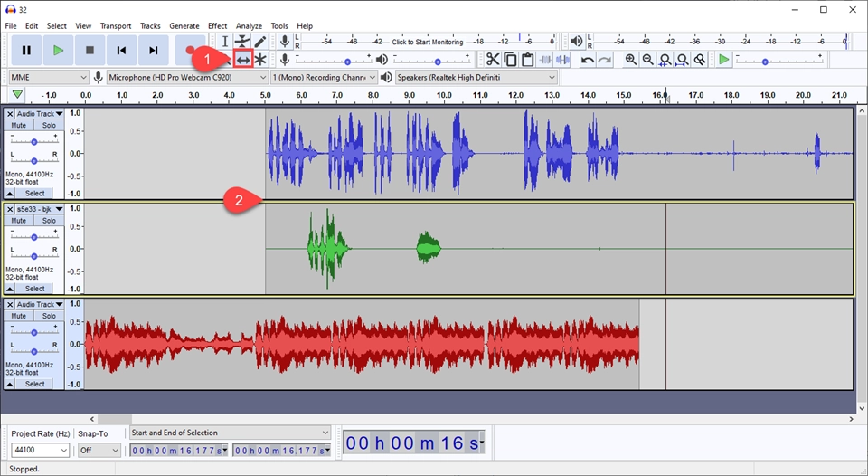This screenshot has width=868, height=476.
Task: Zoom in using magnifier plus icon
Action: (x=630, y=60)
